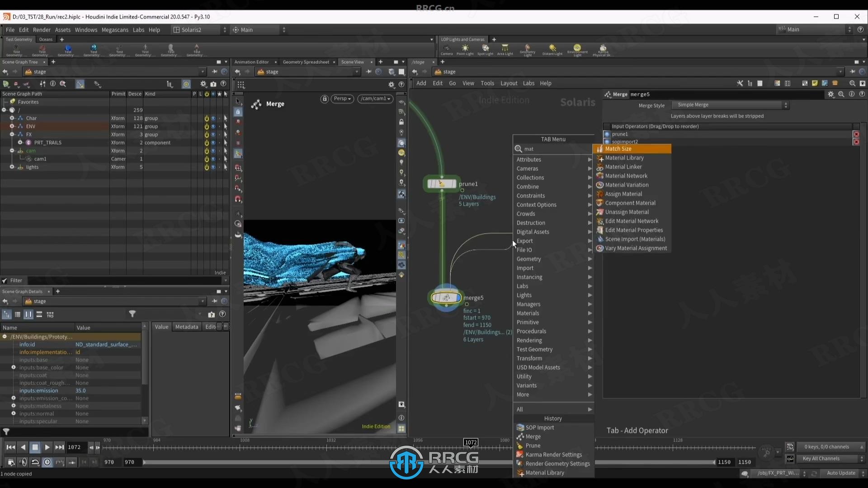
Task: Toggle visibility eye for cam1 row
Action: pos(213,159)
